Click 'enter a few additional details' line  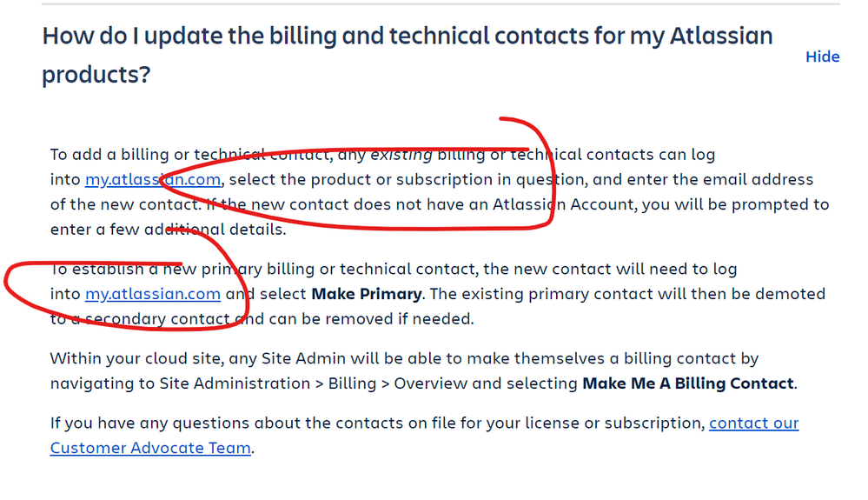[x=169, y=230]
